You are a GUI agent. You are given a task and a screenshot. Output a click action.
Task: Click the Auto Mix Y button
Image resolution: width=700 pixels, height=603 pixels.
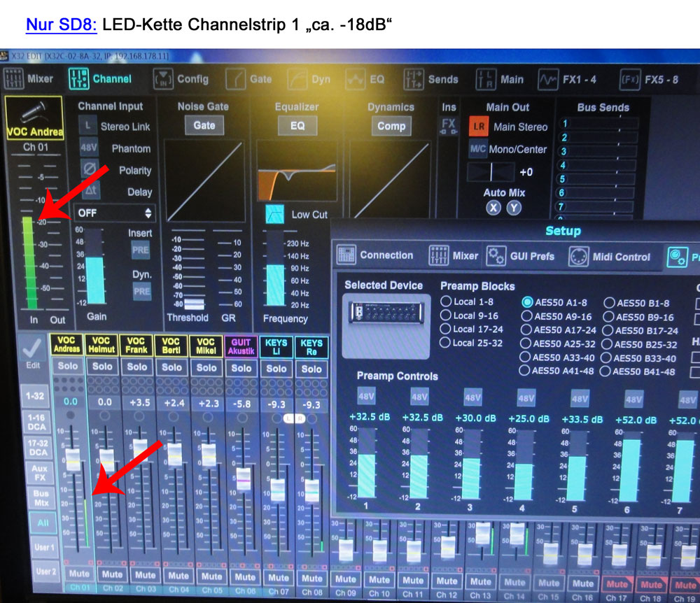coord(514,208)
